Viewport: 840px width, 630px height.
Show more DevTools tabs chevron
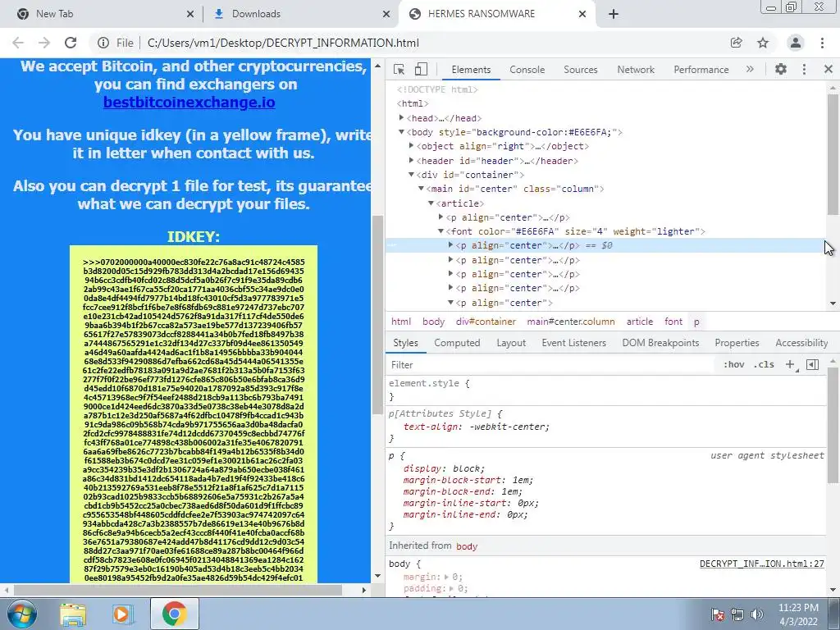(750, 69)
